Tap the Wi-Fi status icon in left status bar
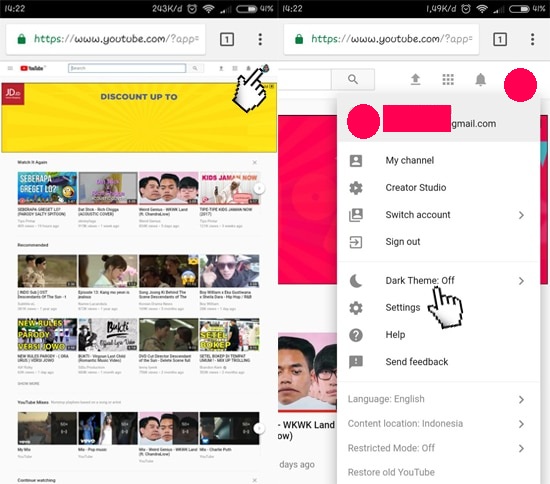The height and width of the screenshot is (484, 550). (x=208, y=9)
